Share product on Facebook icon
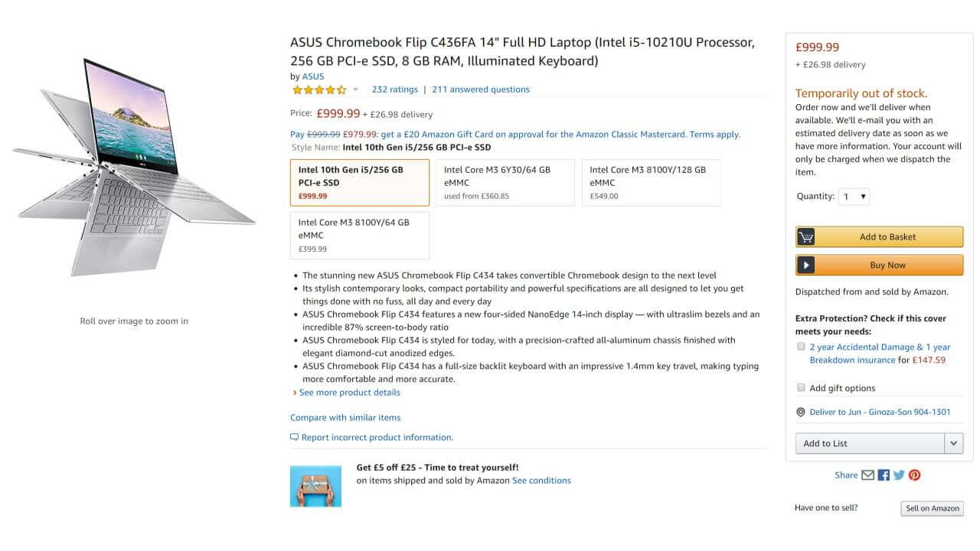This screenshot has height=551, width=980. (884, 475)
